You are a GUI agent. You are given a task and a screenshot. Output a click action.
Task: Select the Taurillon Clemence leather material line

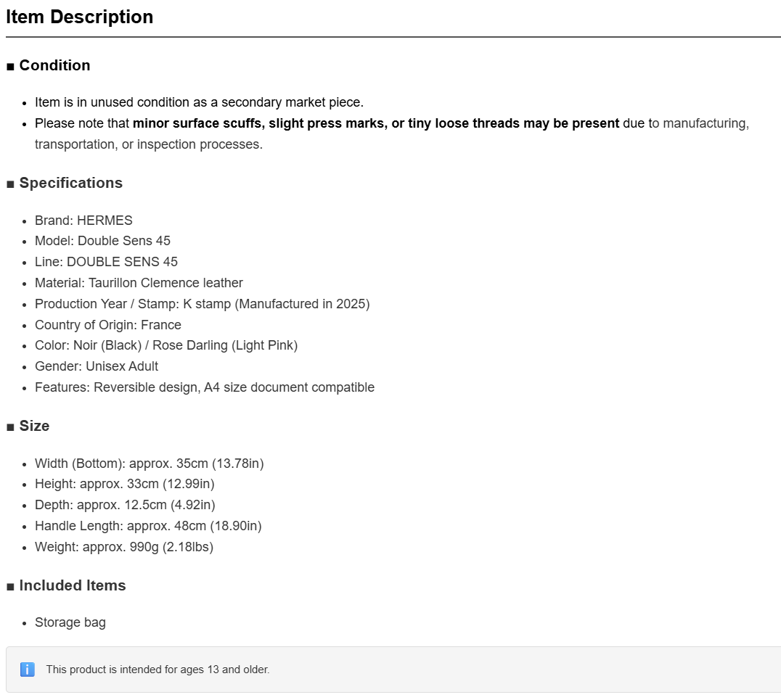pyautogui.click(x=139, y=283)
